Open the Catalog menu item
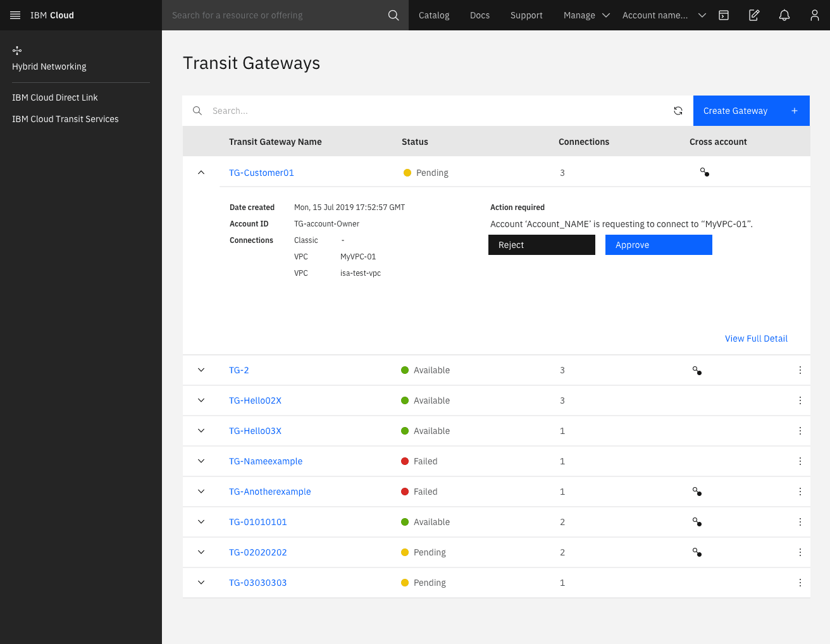The height and width of the screenshot is (644, 830). (434, 15)
